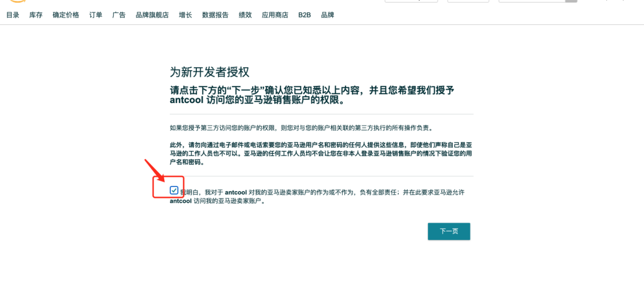Open the 库存 menu
644x283 pixels.
tap(36, 15)
